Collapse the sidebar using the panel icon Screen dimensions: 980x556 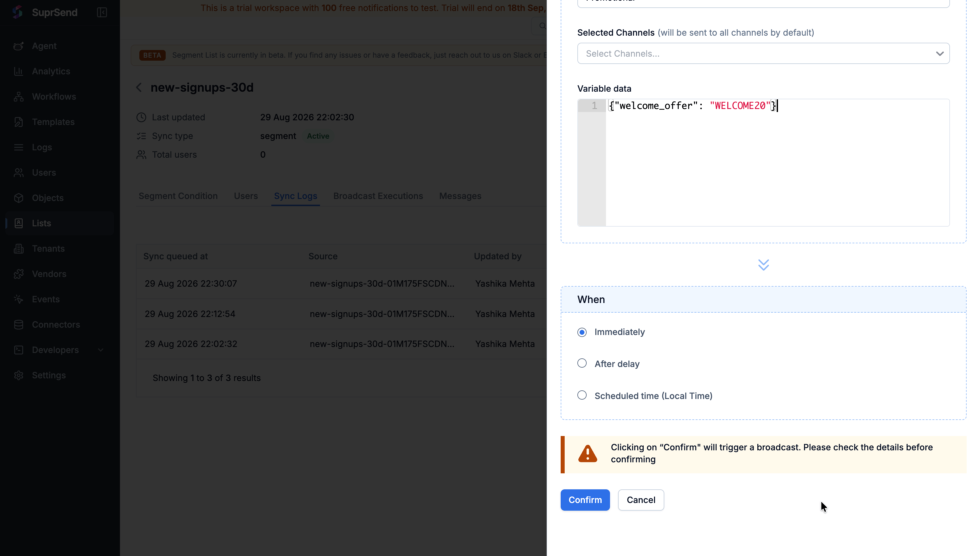(102, 12)
